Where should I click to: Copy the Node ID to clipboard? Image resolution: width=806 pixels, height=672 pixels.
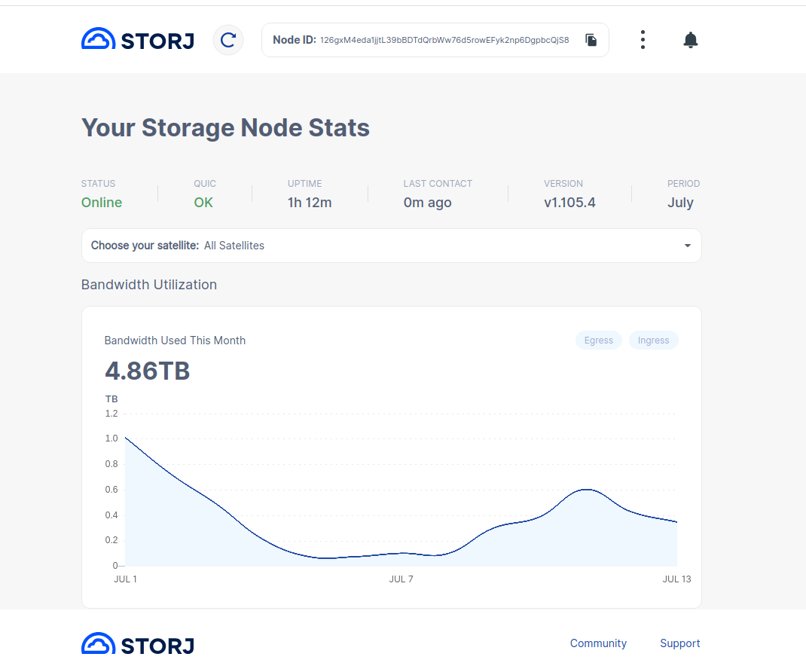coord(591,40)
